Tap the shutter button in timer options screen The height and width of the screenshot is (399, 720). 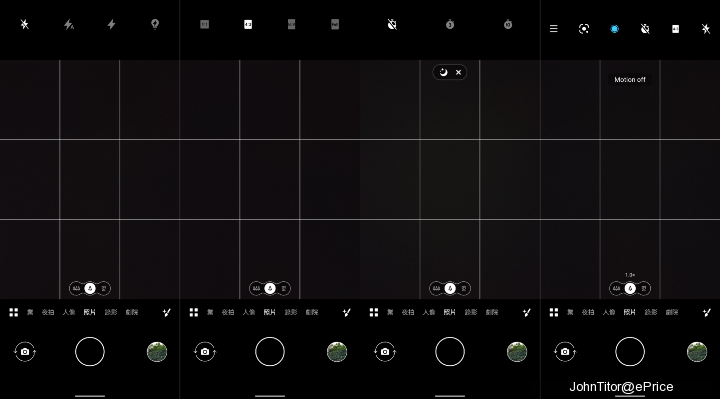(450, 352)
